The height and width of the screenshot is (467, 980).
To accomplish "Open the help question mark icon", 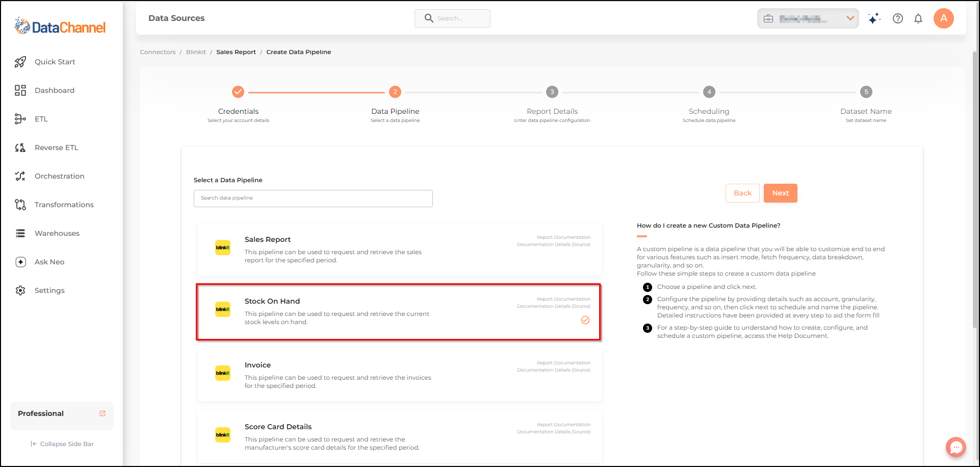I will (898, 18).
